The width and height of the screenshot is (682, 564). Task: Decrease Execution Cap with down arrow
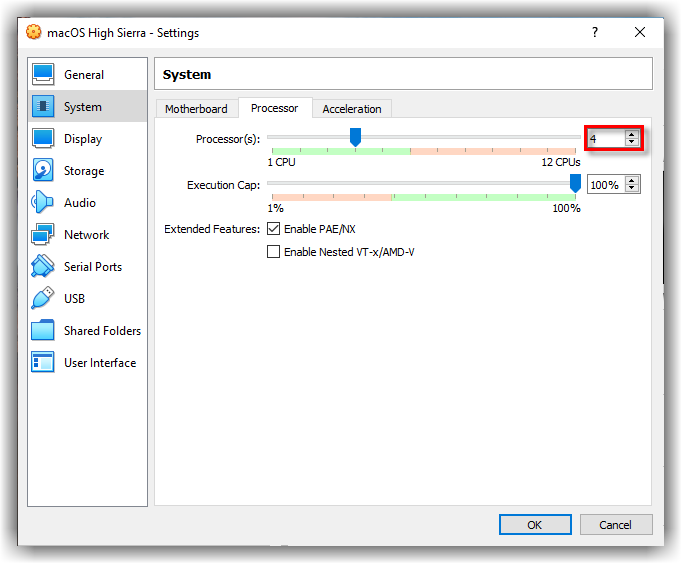point(631,189)
